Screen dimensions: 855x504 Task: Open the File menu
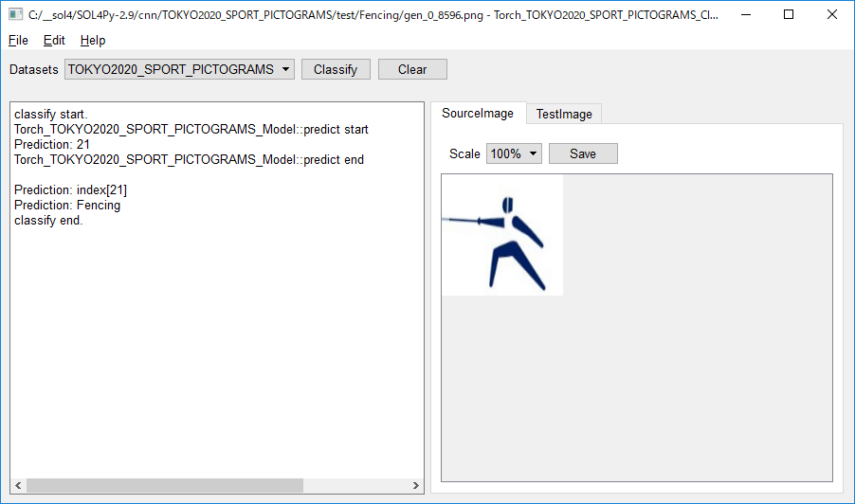click(x=18, y=41)
